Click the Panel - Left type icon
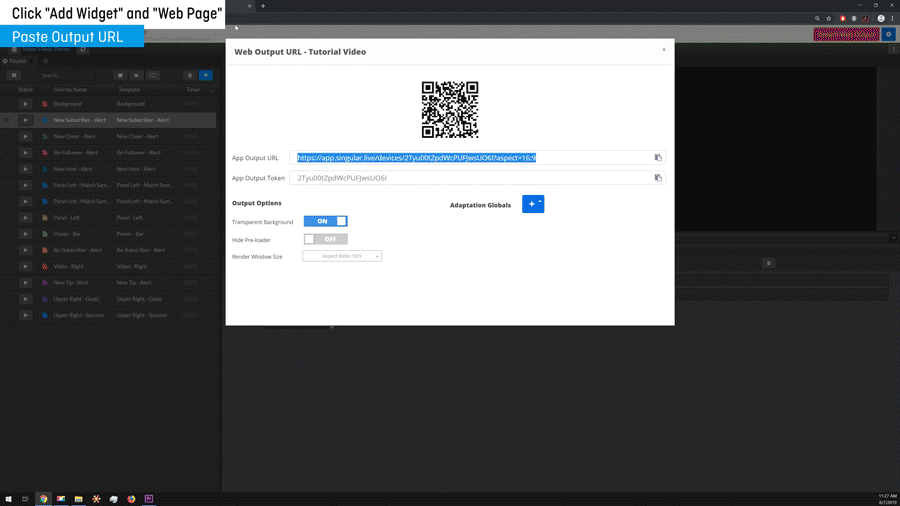Image resolution: width=900 pixels, height=506 pixels. pyautogui.click(x=45, y=217)
